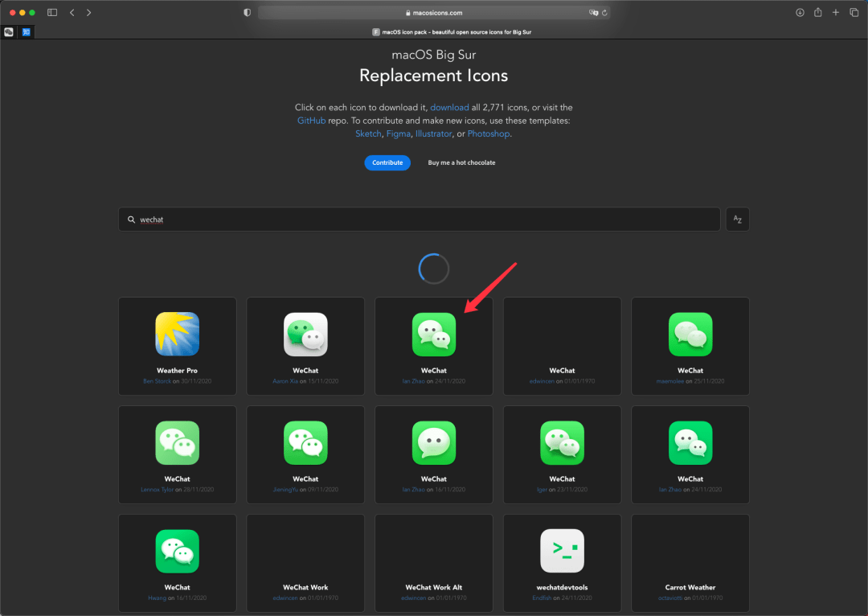
Task: Click the Carrot Weather title text
Action: pos(690,588)
